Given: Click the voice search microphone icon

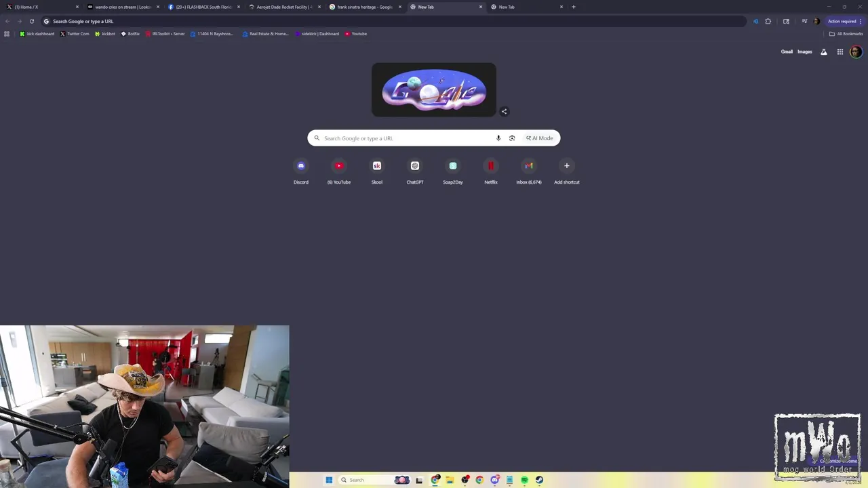Looking at the screenshot, I should (498, 138).
